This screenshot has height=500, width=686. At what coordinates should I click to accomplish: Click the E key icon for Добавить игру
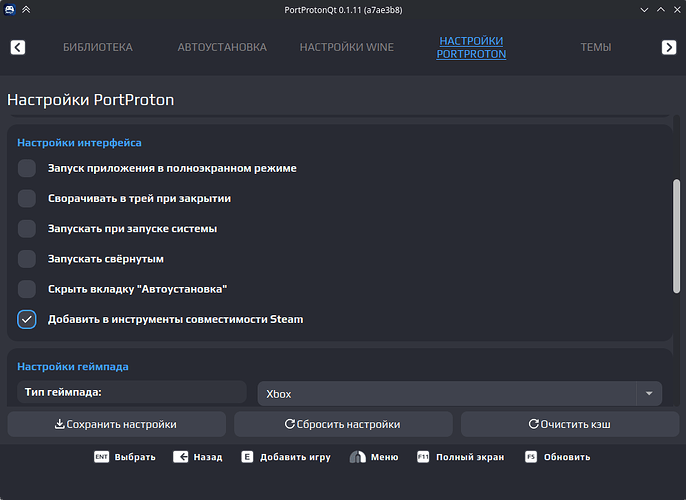pyautogui.click(x=247, y=457)
